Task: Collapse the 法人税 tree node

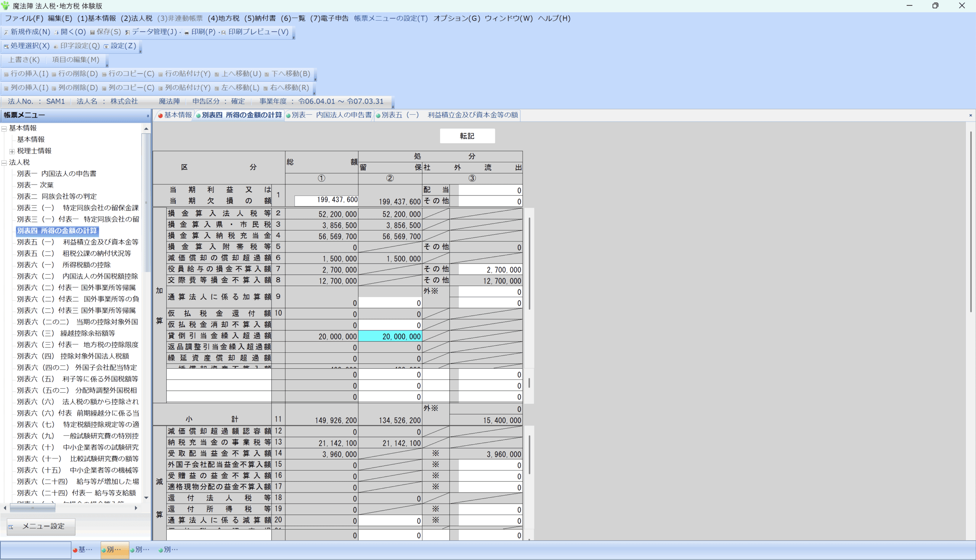Action: click(x=4, y=163)
